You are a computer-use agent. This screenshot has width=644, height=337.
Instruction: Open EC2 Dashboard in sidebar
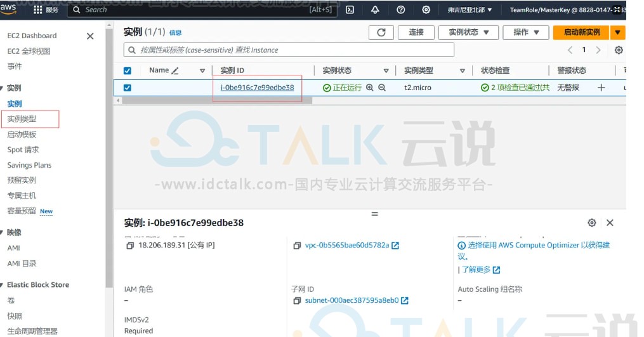tap(32, 36)
